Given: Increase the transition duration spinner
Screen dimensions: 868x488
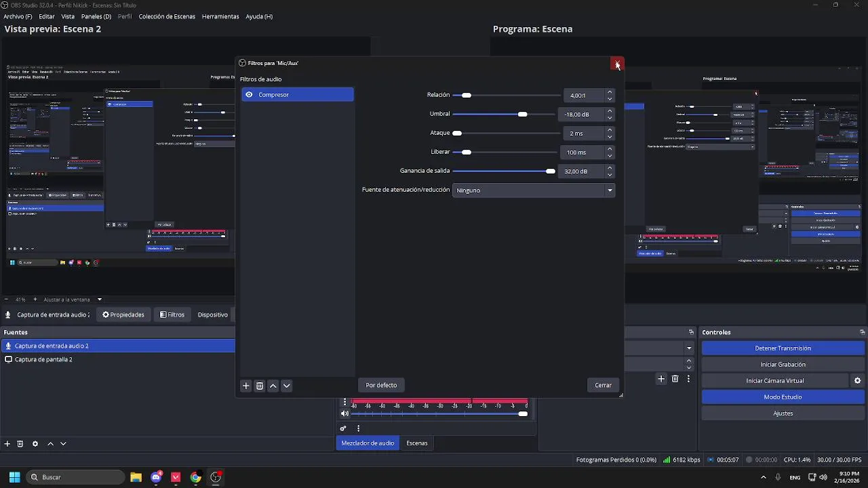Looking at the screenshot, I should (689, 361).
